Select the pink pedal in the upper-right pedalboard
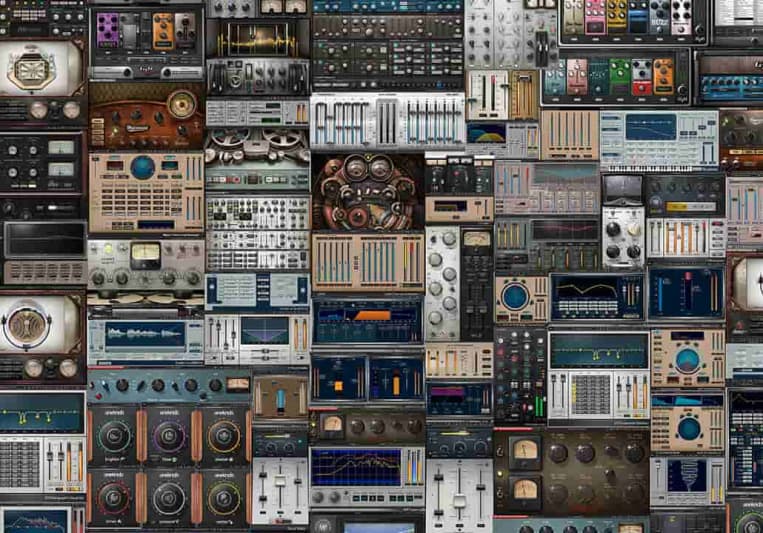This screenshot has width=763, height=533. pyautogui.click(x=595, y=18)
